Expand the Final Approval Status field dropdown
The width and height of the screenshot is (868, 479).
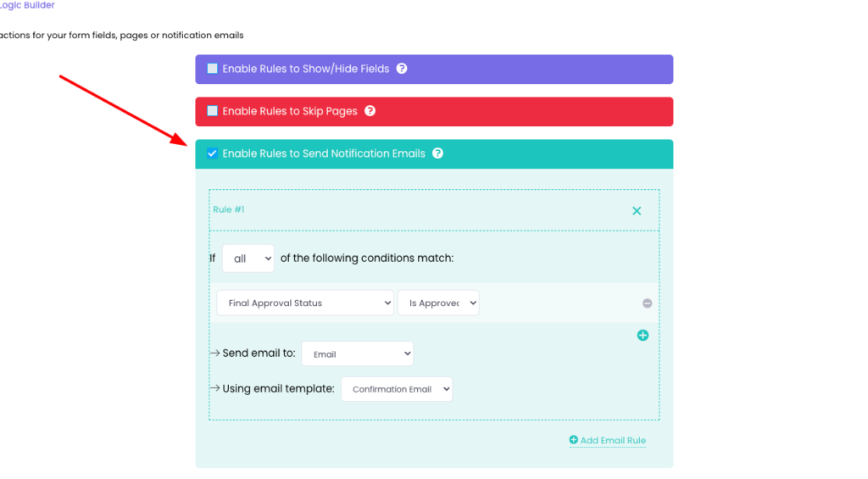point(305,303)
